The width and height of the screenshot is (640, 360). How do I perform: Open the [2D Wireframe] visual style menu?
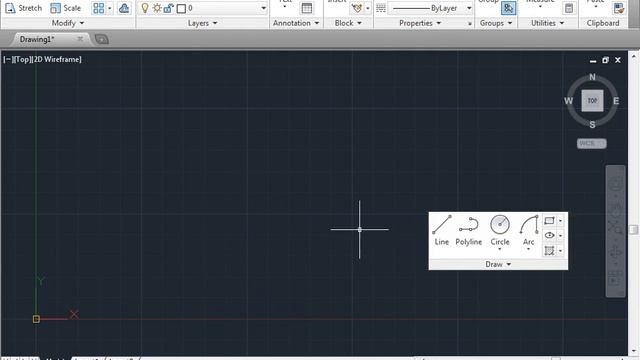coord(57,60)
